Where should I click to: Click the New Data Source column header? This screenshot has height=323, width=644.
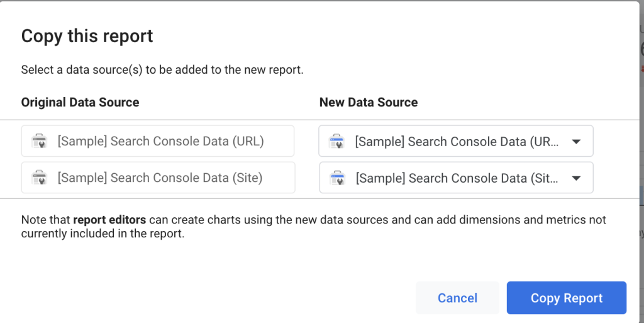[x=368, y=102]
